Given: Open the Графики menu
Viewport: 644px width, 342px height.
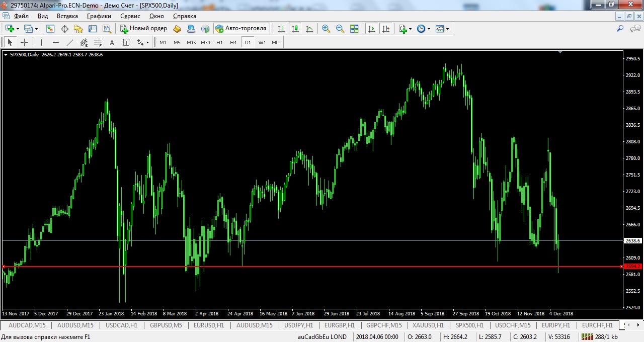Looking at the screenshot, I should (99, 16).
